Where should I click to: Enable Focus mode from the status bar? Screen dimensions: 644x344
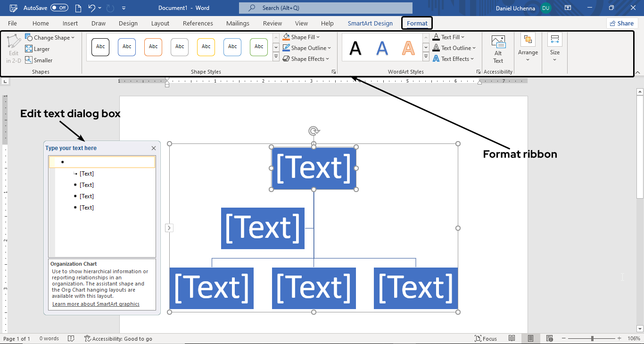click(486, 338)
